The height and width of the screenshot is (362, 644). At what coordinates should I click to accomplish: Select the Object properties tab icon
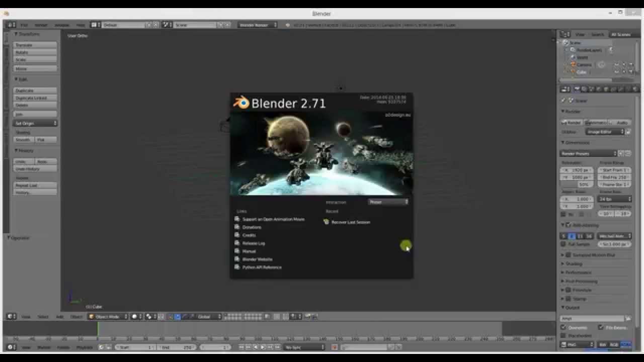coord(605,89)
